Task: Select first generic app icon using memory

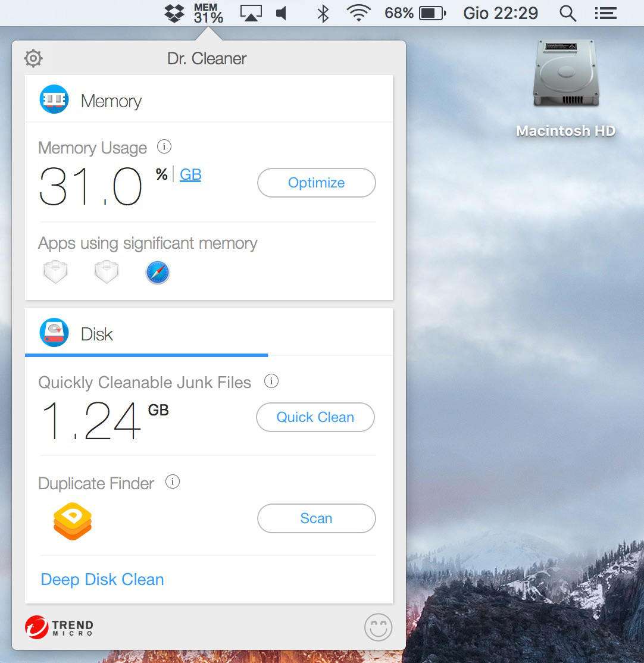Action: (55, 272)
